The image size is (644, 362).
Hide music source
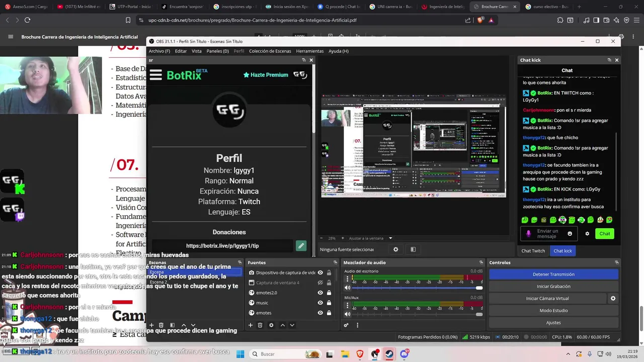point(320,303)
